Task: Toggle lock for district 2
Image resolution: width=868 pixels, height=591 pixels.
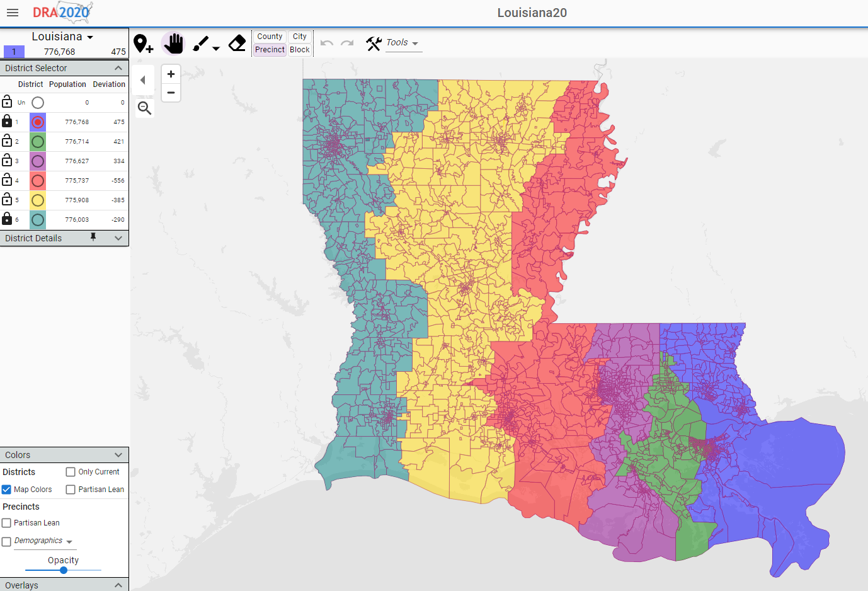Action: 7,141
